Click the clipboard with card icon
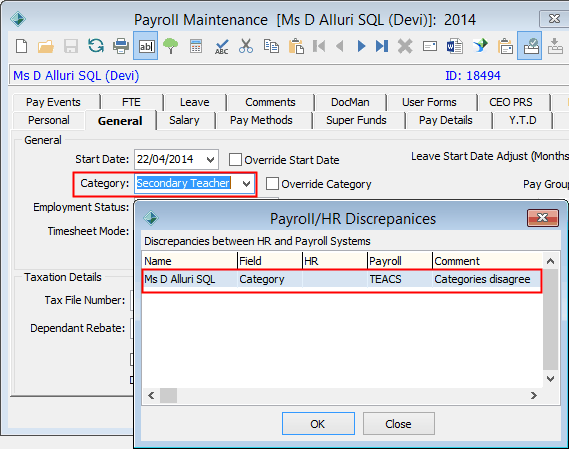Image resolution: width=569 pixels, height=449 pixels. pos(505,46)
